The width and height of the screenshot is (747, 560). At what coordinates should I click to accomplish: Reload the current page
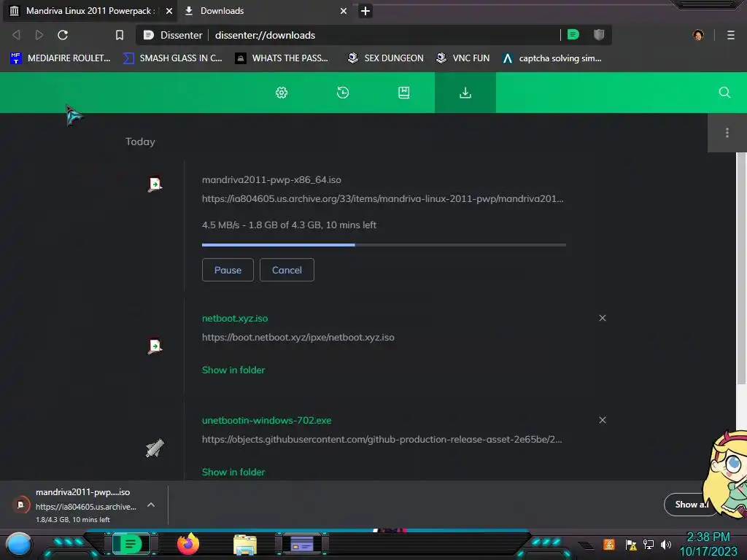(x=63, y=35)
